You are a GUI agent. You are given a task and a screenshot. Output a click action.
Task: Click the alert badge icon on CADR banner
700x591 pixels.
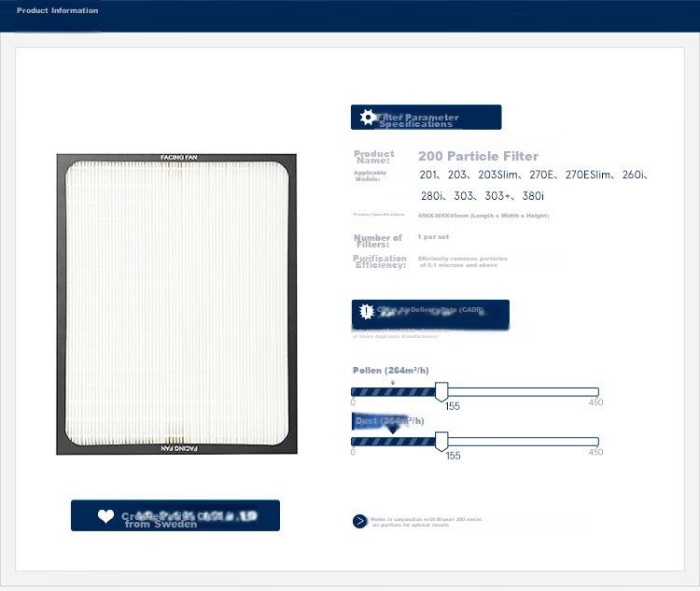pos(367,311)
